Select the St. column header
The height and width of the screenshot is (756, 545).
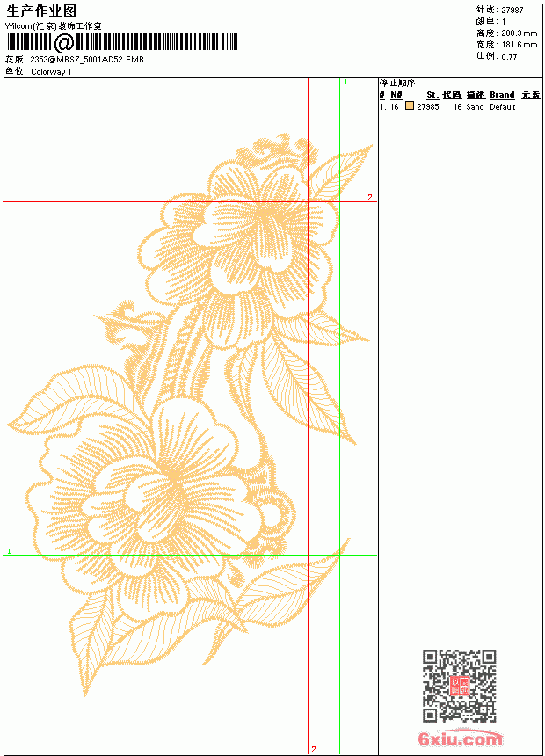[x=432, y=95]
